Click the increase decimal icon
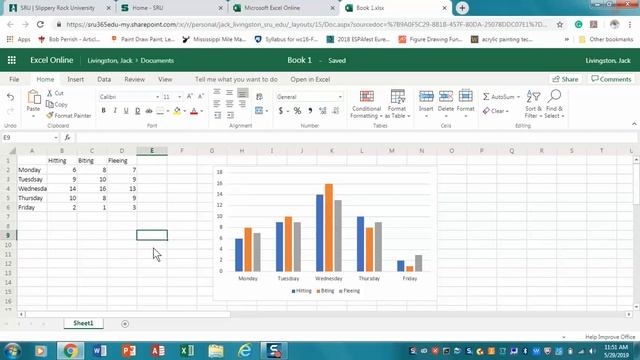The height and width of the screenshot is (360, 640). tap(322, 111)
